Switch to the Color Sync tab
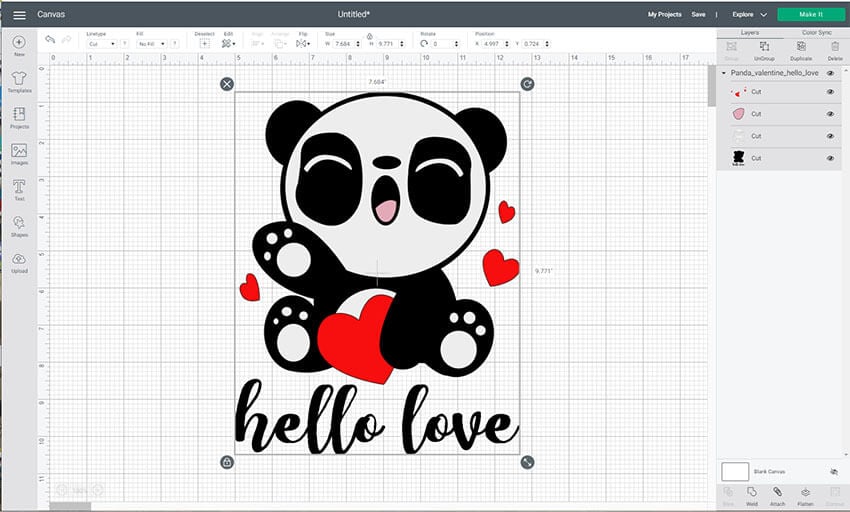850x512 pixels. [x=816, y=33]
